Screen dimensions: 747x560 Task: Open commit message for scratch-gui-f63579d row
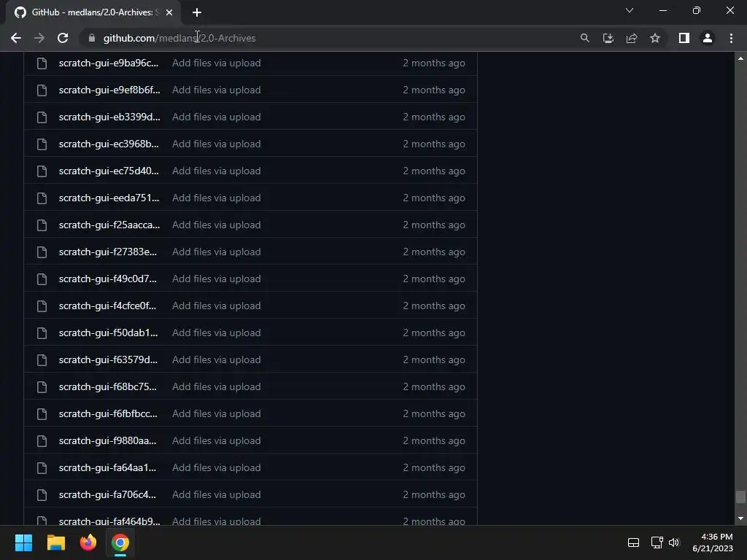click(x=216, y=360)
